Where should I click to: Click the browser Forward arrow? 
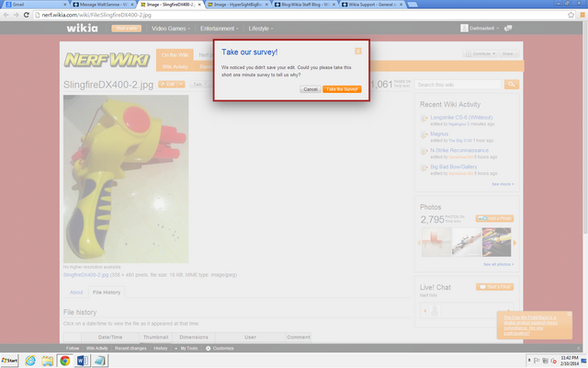(17, 15)
